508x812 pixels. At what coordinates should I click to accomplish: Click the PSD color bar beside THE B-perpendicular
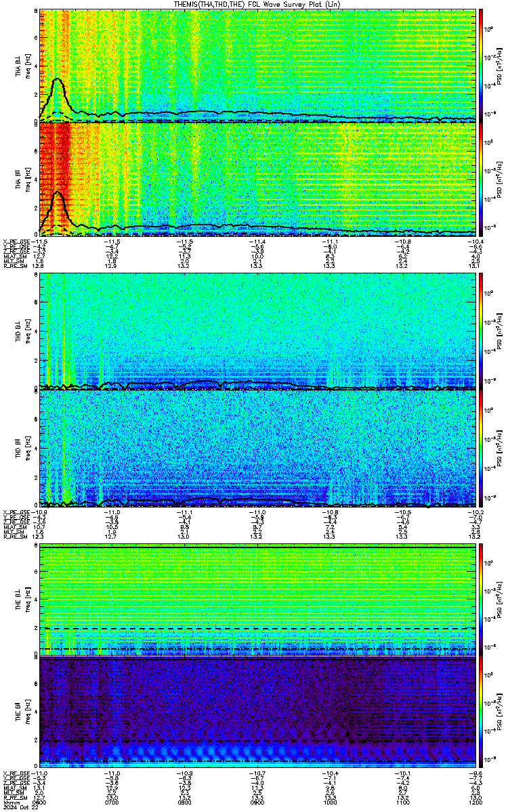coord(481,598)
